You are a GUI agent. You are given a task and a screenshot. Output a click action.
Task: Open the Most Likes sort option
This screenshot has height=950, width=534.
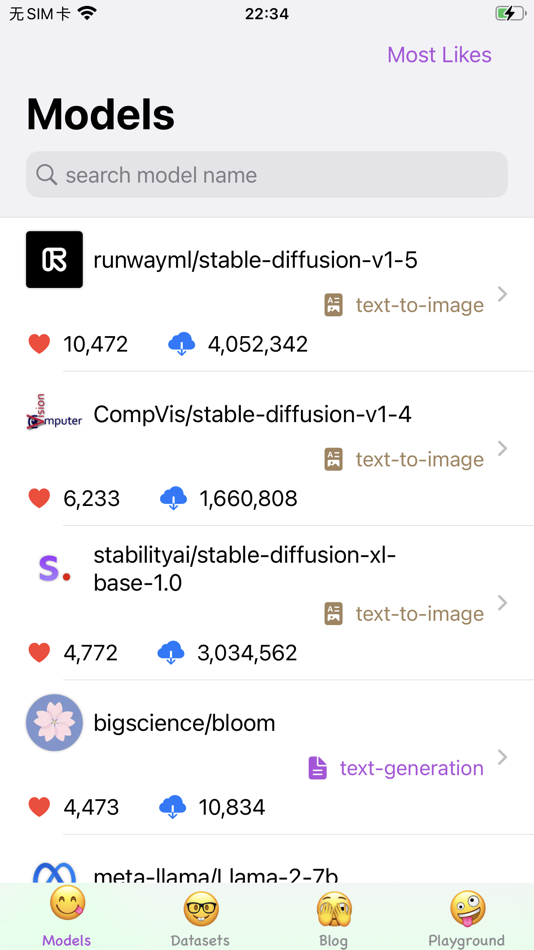click(439, 55)
